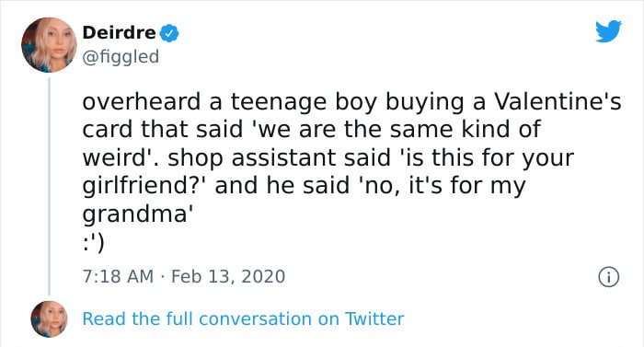This screenshot has height=347, width=644.
Task: Click the tweet line starting with 'overheard'
Action: coord(351,102)
